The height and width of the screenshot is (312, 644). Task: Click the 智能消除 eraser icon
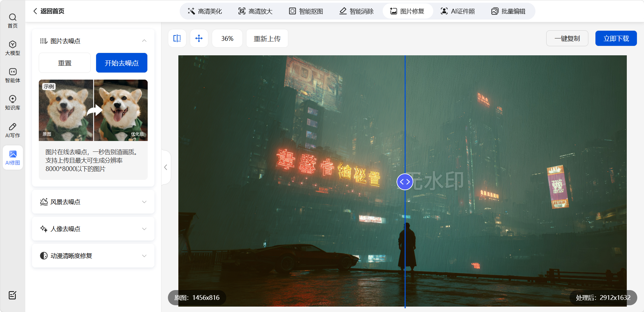click(x=343, y=11)
